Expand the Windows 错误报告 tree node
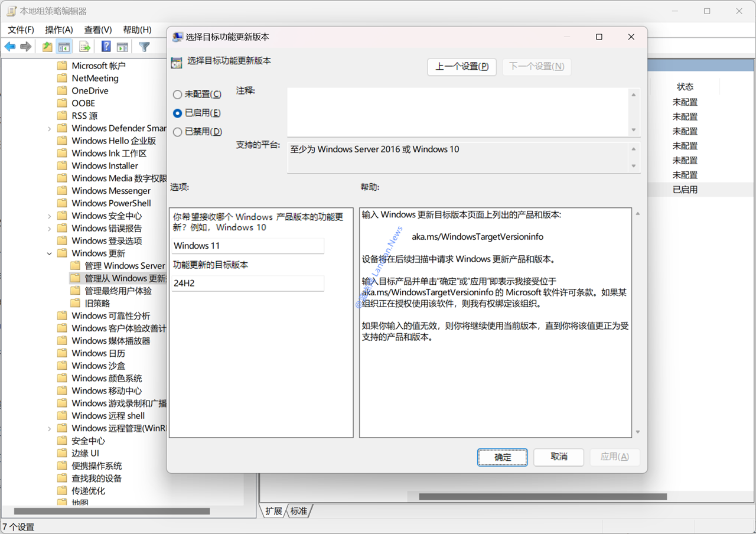Viewport: 756px width, 534px height. click(50, 229)
